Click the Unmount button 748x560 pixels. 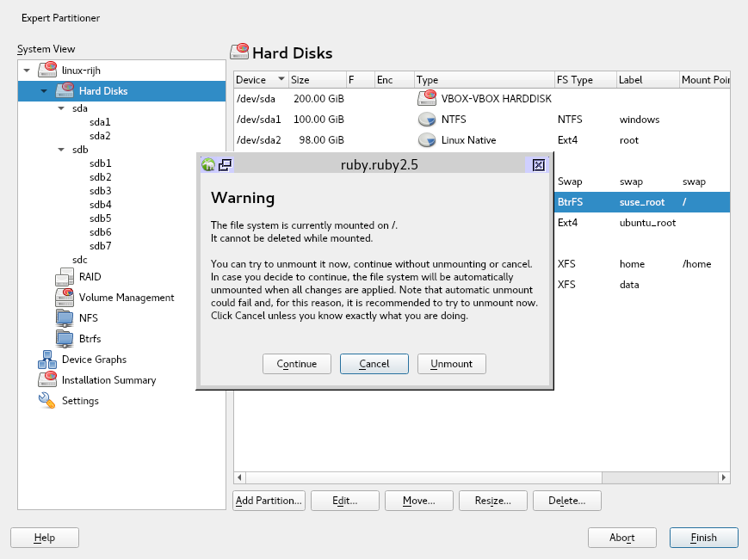[x=452, y=364]
